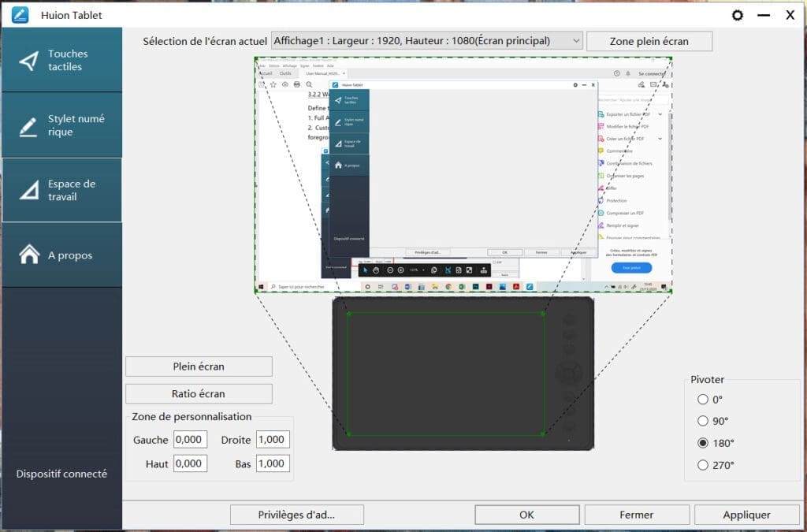Open the Stylet numérique tab
The height and width of the screenshot is (532, 807).
[x=61, y=125]
